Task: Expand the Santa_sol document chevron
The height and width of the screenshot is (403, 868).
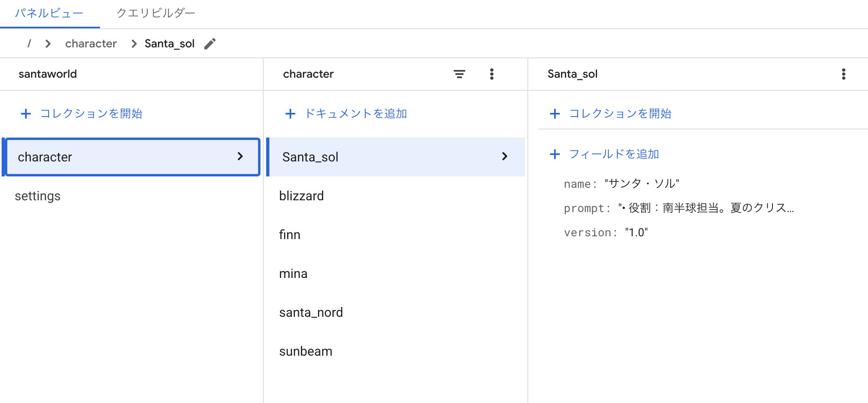Action: pyautogui.click(x=504, y=157)
